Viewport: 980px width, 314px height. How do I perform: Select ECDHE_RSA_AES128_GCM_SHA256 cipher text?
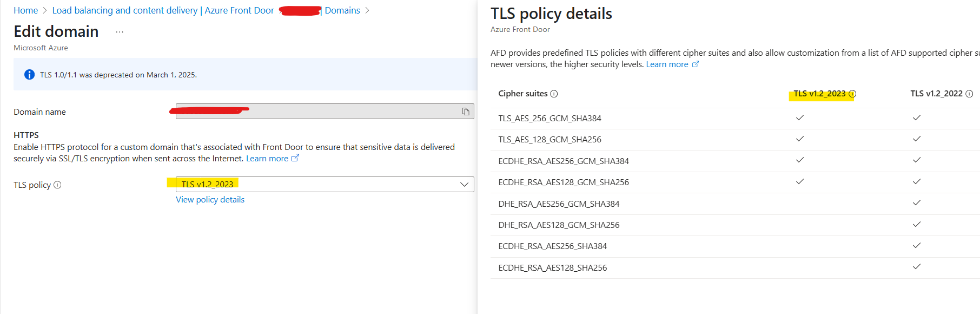click(x=564, y=182)
